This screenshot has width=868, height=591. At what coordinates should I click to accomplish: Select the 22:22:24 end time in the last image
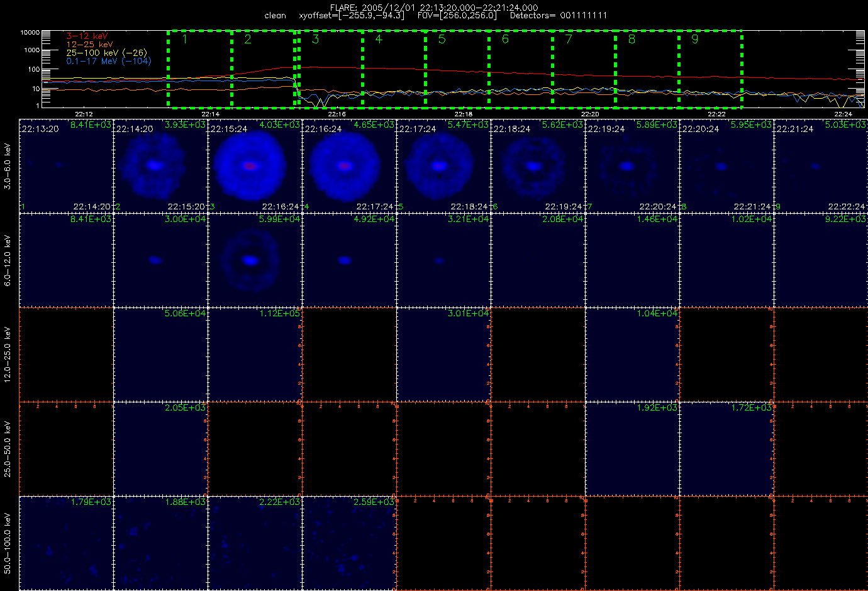click(847, 206)
